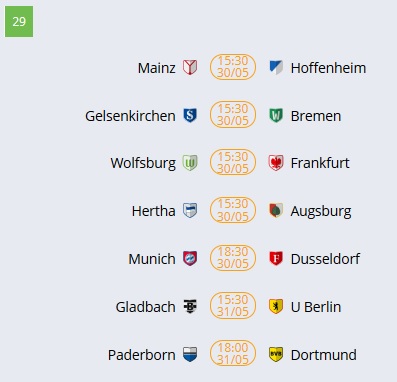Image resolution: width=397 pixels, height=382 pixels.
Task: Select the Hertha team name
Action: [x=153, y=211]
